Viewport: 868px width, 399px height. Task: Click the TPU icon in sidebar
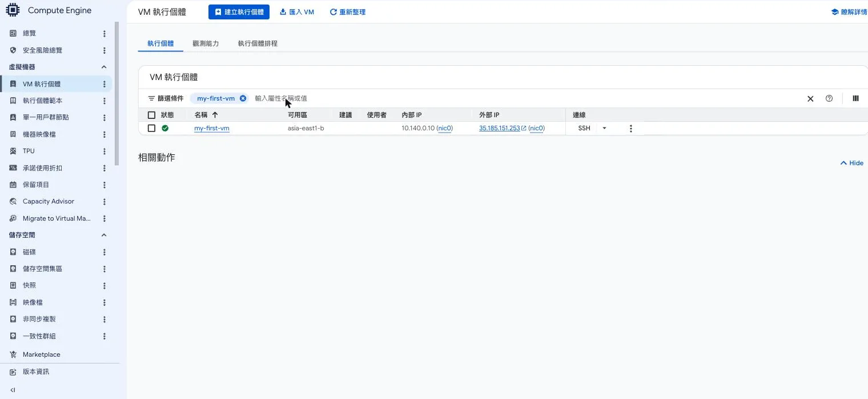[x=13, y=151]
